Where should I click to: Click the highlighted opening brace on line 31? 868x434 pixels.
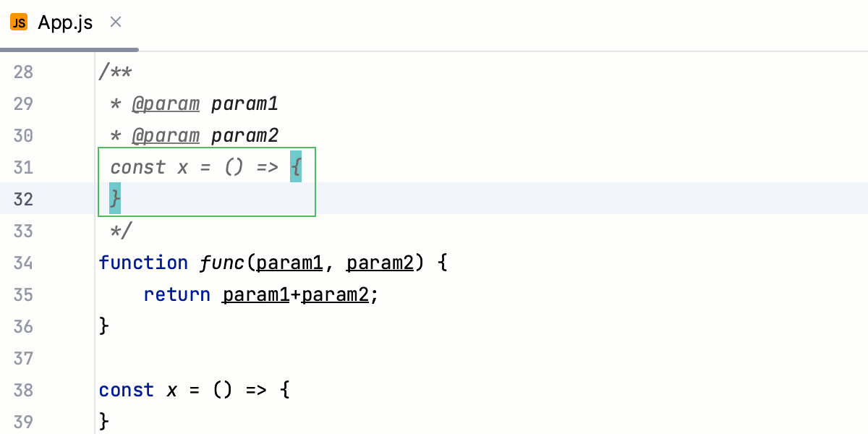tap(296, 167)
